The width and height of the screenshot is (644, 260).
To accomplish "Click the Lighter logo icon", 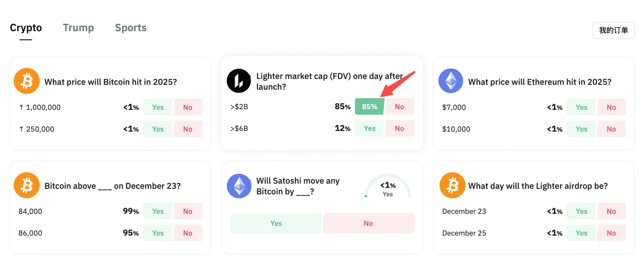I will point(239,81).
